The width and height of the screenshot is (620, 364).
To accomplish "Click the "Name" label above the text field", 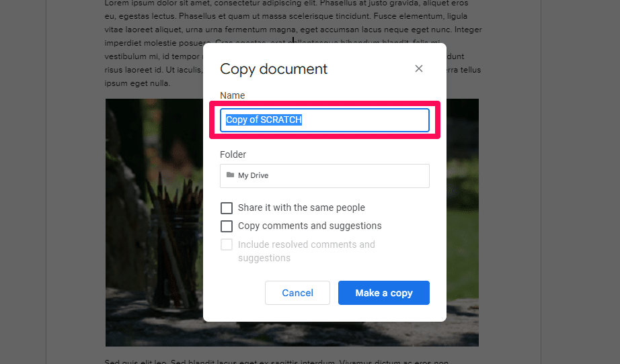I will (233, 95).
